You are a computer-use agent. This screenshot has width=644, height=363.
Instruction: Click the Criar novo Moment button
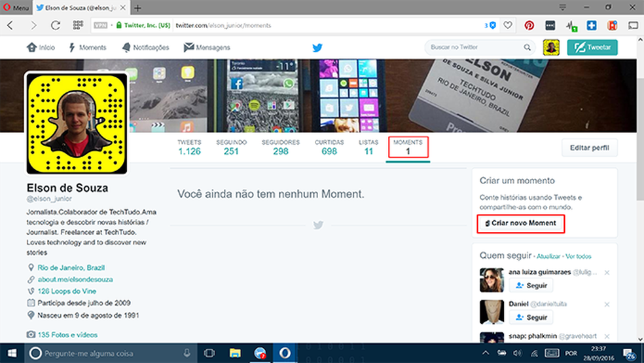click(x=521, y=223)
